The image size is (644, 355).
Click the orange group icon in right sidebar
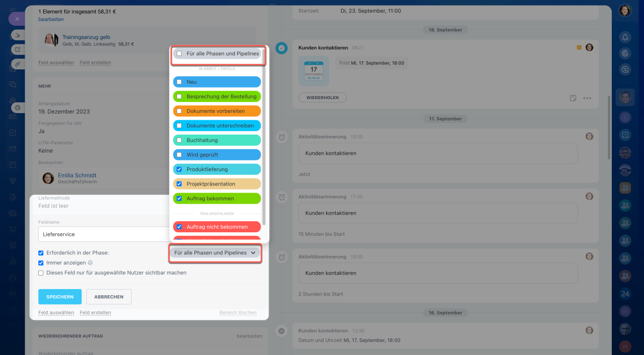pos(625,188)
